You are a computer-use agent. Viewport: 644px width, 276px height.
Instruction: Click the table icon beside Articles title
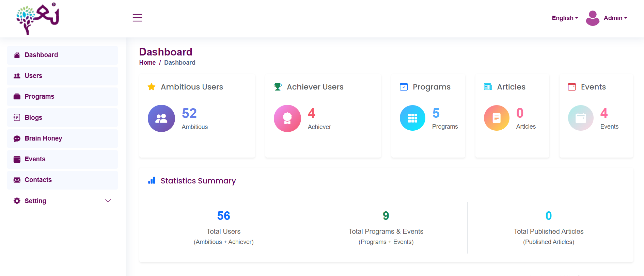[488, 87]
